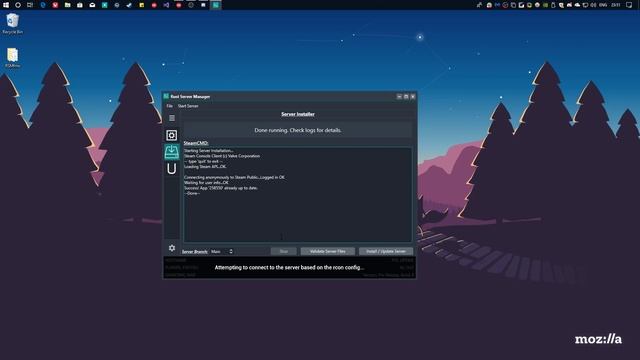Image resolution: width=640 pixels, height=360 pixels.
Task: Open the Edge browser taskbar icon
Action: tap(42, 5)
